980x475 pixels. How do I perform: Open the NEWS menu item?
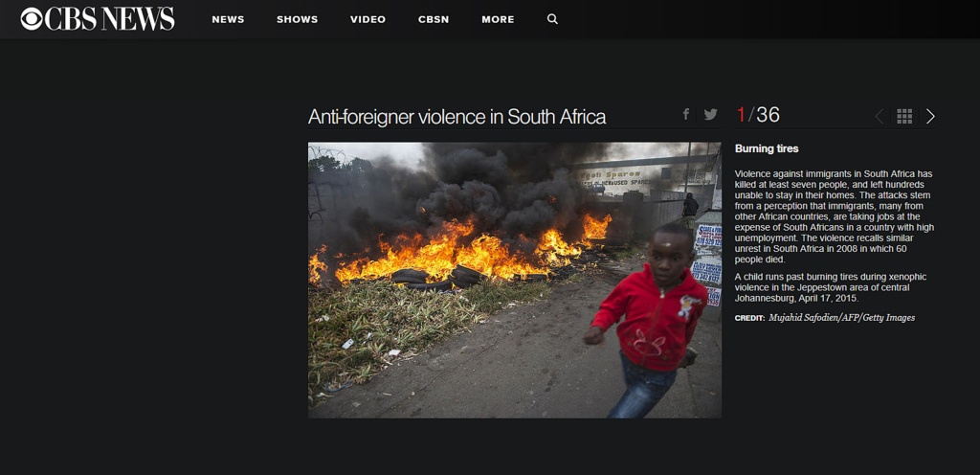coord(228,19)
